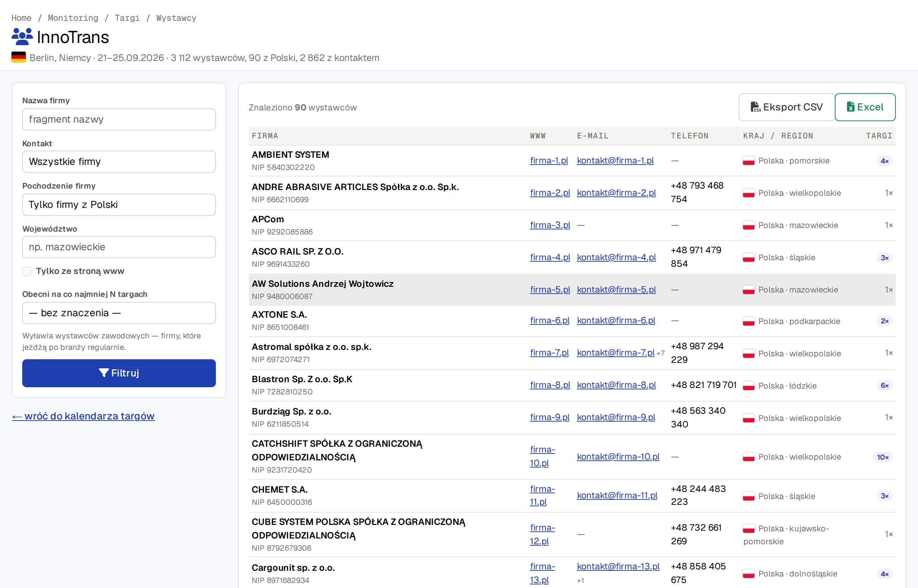Image resolution: width=918 pixels, height=588 pixels.
Task: Click the CSV file icon in Eksport CSV
Action: [755, 107]
